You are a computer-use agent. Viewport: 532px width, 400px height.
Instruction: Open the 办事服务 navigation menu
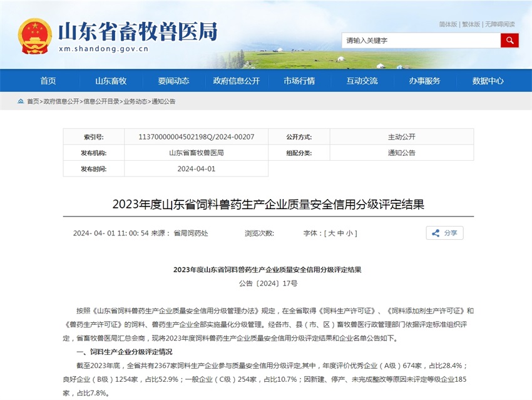[425, 80]
